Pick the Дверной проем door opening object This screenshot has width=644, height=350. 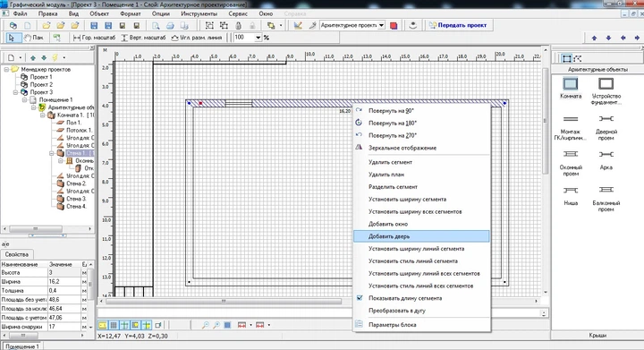606,127
